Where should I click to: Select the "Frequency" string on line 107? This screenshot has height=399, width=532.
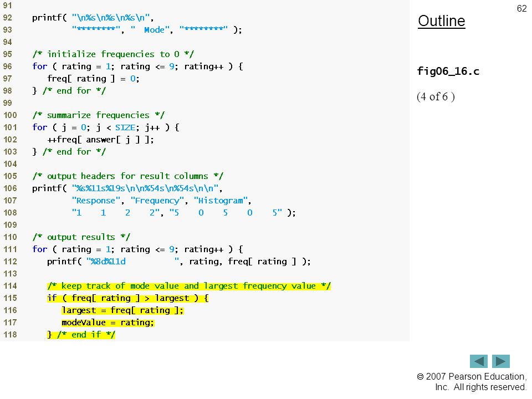[157, 201]
